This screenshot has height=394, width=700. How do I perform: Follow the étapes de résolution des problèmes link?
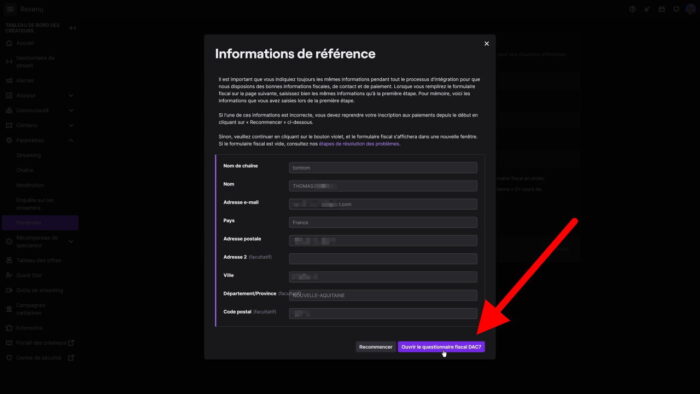359,144
